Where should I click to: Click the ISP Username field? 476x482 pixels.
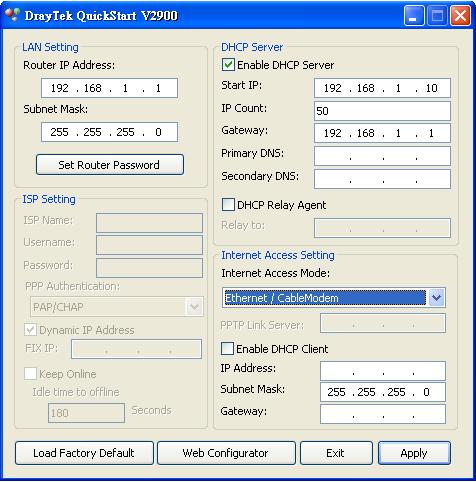(x=149, y=245)
